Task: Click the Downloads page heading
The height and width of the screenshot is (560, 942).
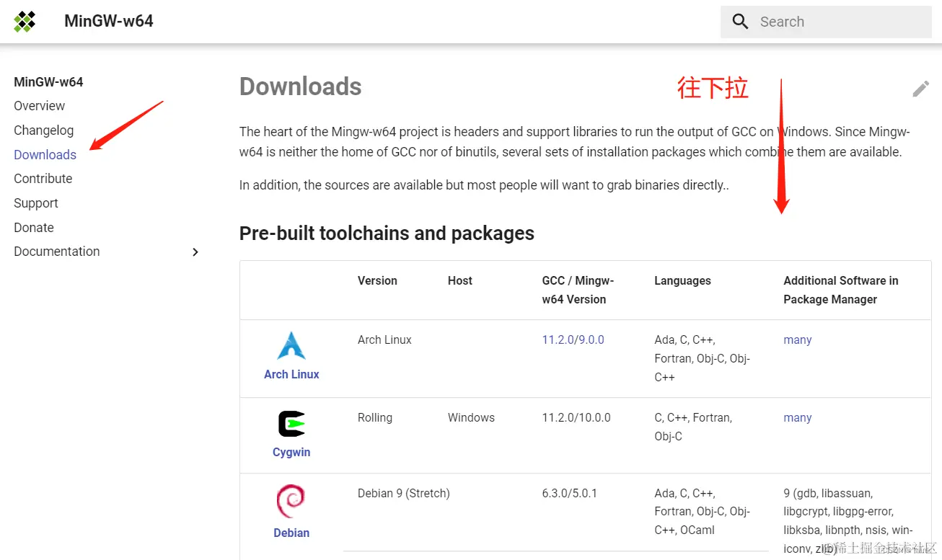Action: point(300,86)
